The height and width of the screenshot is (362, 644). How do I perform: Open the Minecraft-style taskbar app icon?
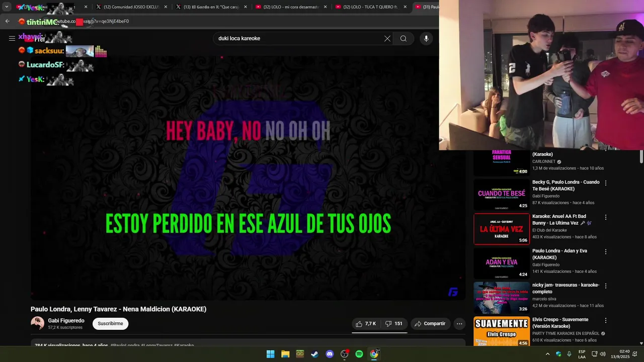(300, 354)
